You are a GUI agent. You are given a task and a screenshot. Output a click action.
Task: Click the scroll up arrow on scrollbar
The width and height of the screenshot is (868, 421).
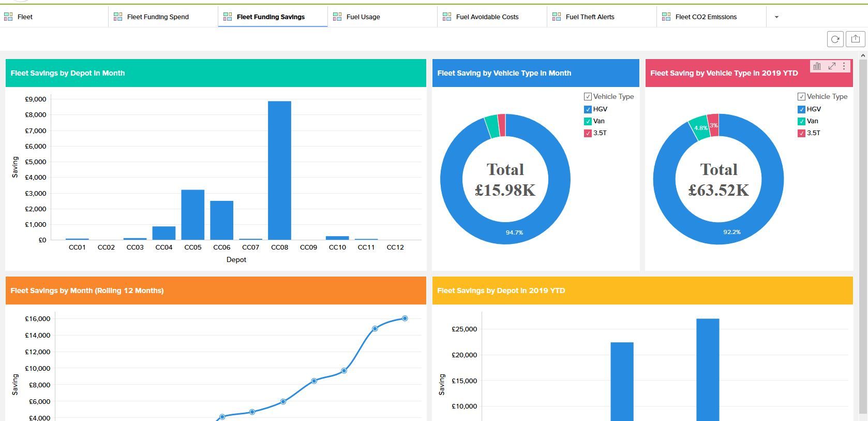(862, 55)
